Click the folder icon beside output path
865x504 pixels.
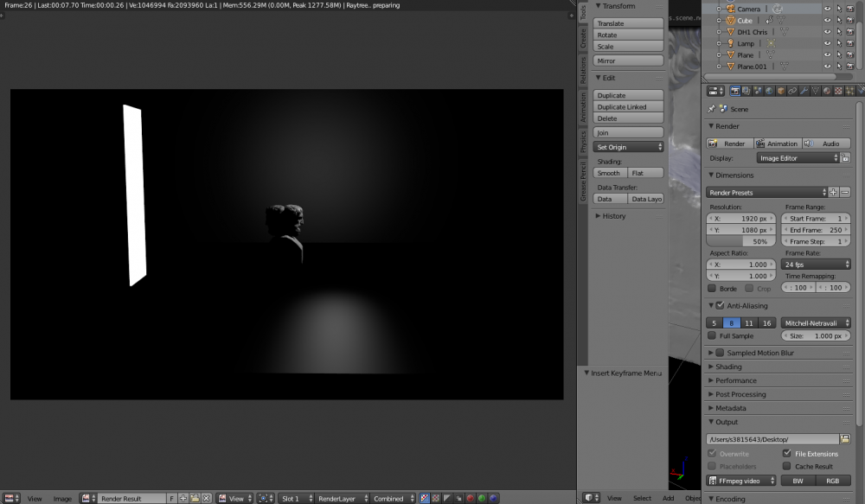(x=845, y=439)
